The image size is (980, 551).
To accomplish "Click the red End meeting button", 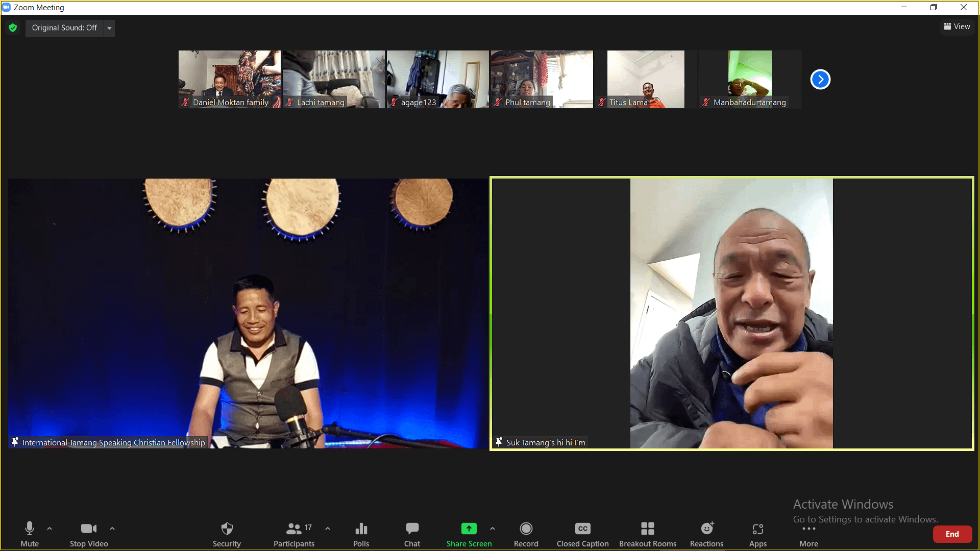I will click(x=952, y=534).
